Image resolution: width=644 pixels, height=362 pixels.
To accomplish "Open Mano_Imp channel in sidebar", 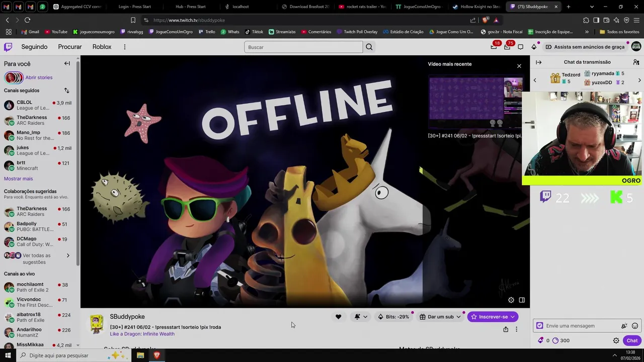I will coord(38,135).
